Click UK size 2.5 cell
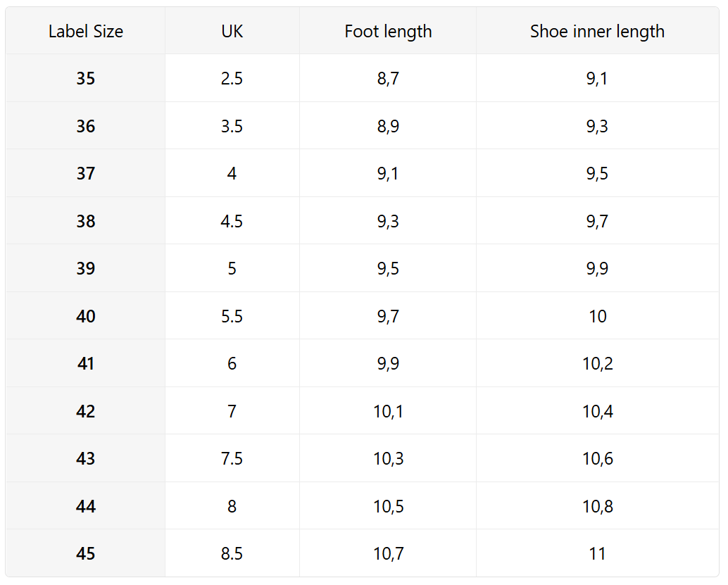 tap(232, 79)
